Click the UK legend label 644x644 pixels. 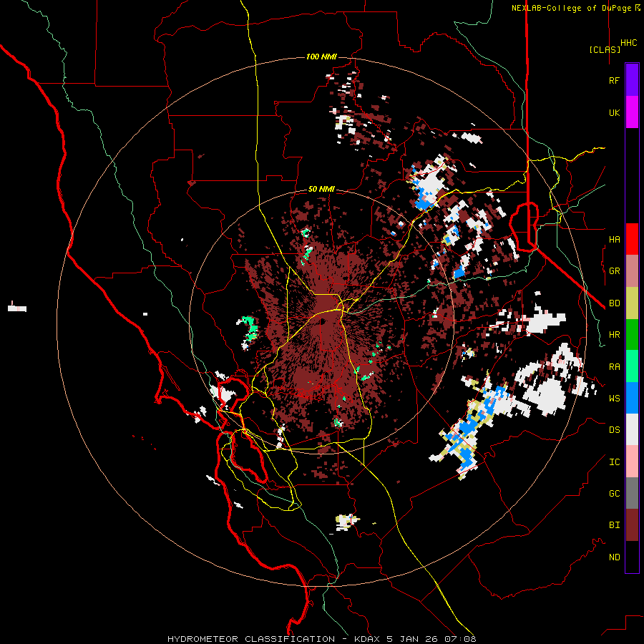614,113
